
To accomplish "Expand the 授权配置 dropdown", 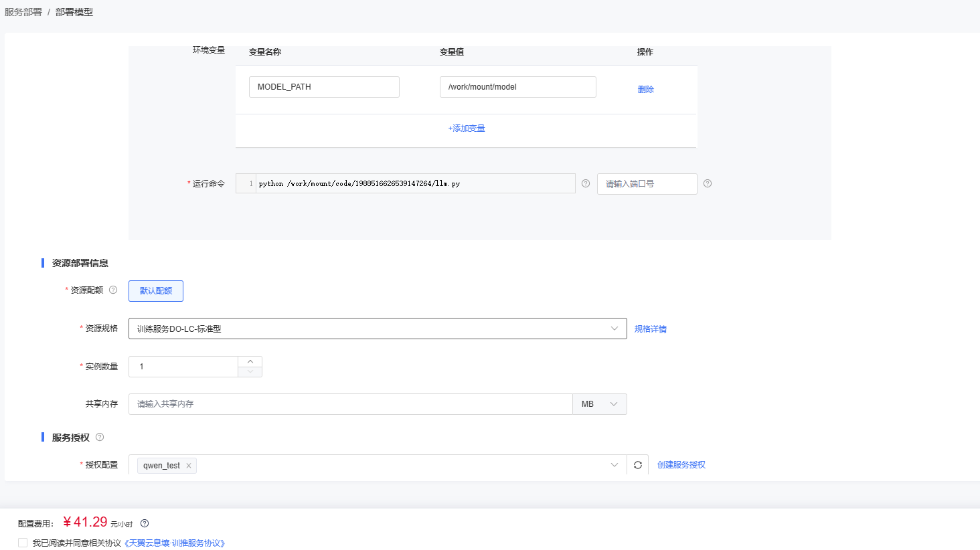I will pos(614,465).
